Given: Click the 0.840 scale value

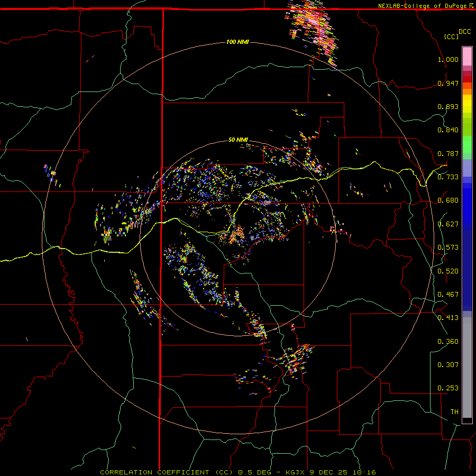Looking at the screenshot, I should pyautogui.click(x=448, y=130).
